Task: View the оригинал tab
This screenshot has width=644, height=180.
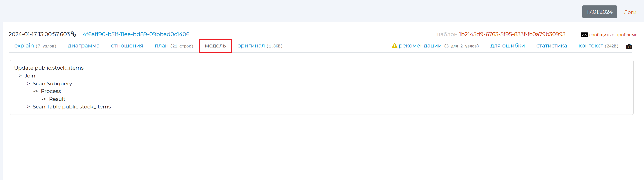Action: 251,46
